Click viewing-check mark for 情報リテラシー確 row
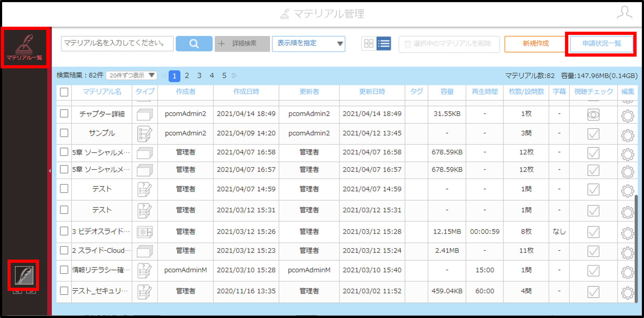 [593, 271]
